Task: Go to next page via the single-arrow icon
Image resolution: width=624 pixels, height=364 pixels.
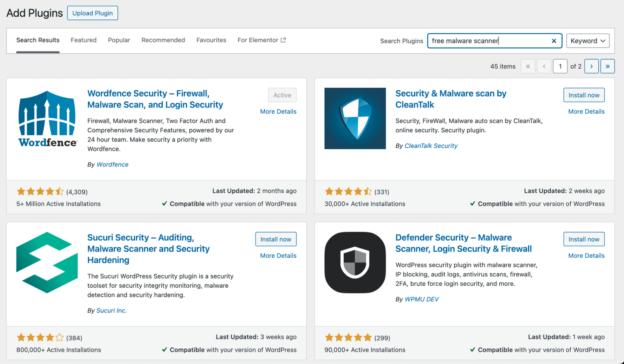Action: point(591,66)
